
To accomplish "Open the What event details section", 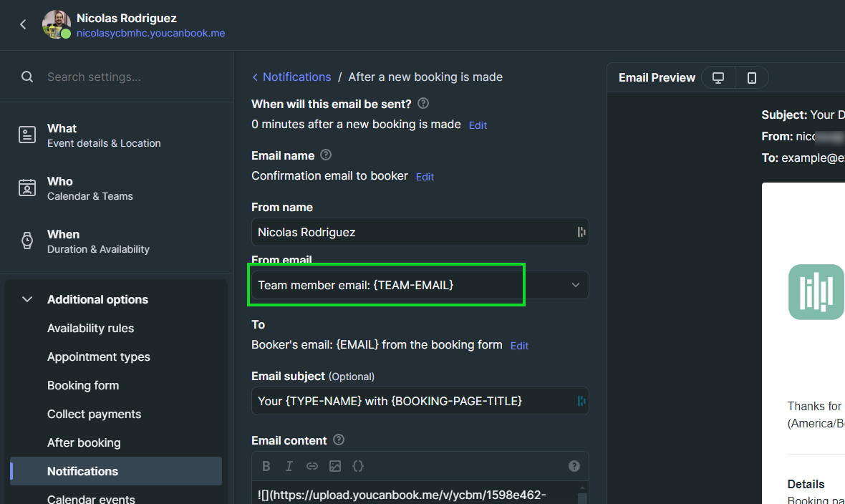I will (117, 135).
